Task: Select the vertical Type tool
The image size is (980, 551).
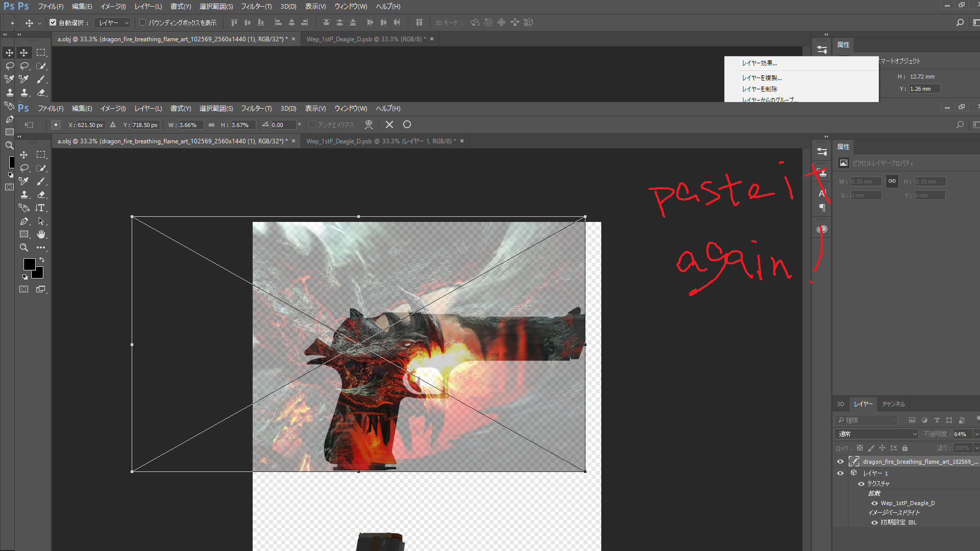Action: coord(40,208)
